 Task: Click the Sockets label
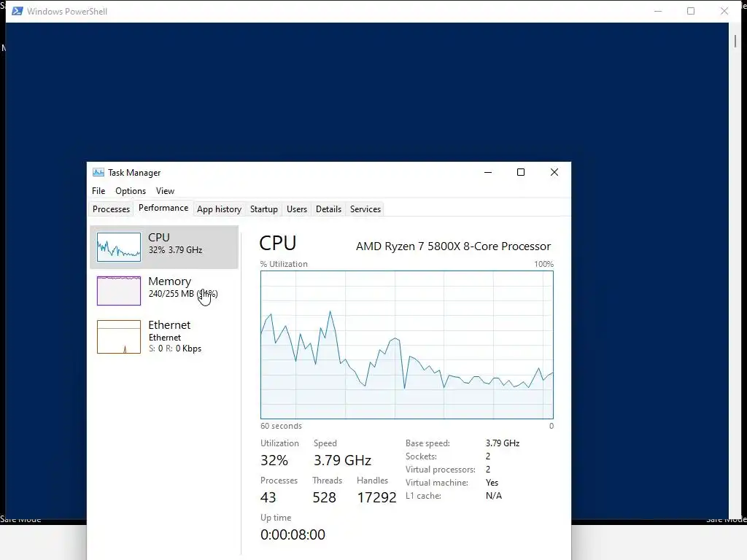421,456
